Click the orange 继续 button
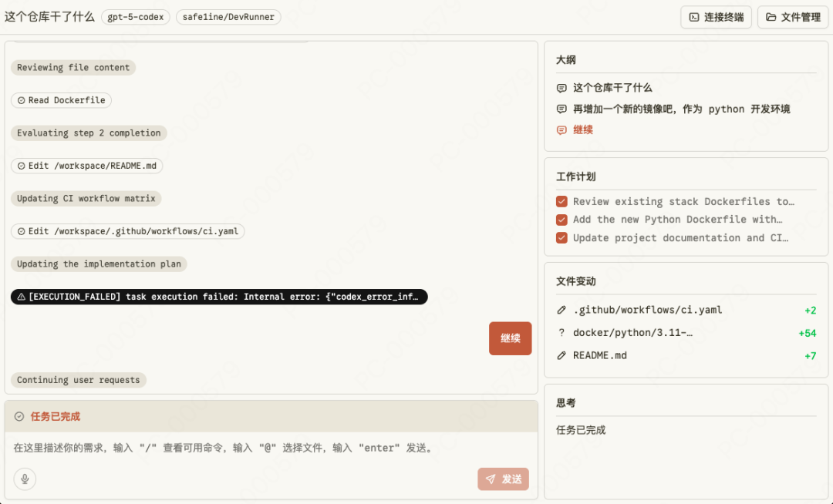The image size is (833, 504). point(510,338)
